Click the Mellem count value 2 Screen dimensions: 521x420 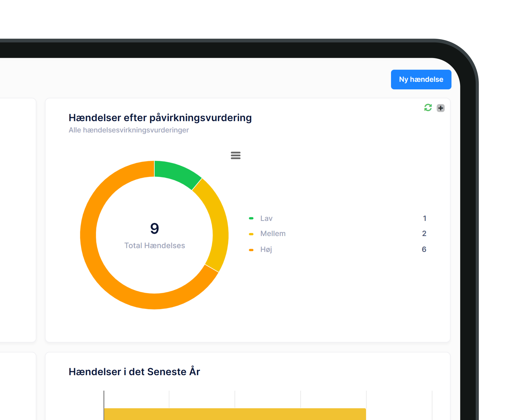pyautogui.click(x=424, y=233)
